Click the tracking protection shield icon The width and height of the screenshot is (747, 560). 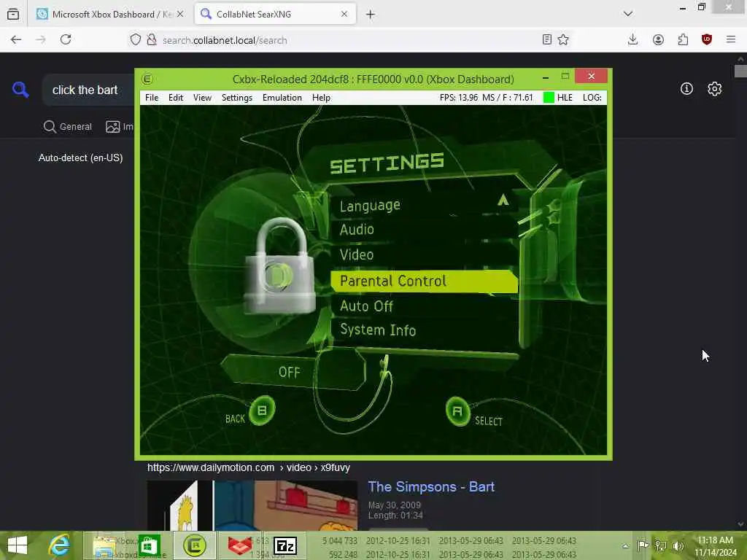136,39
